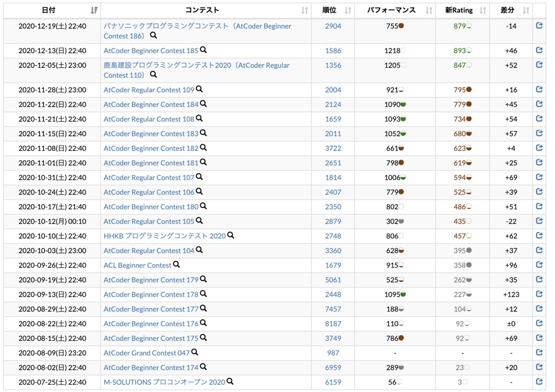Click magnifier icon beside ACL Beginner Contest

[x=176, y=265]
